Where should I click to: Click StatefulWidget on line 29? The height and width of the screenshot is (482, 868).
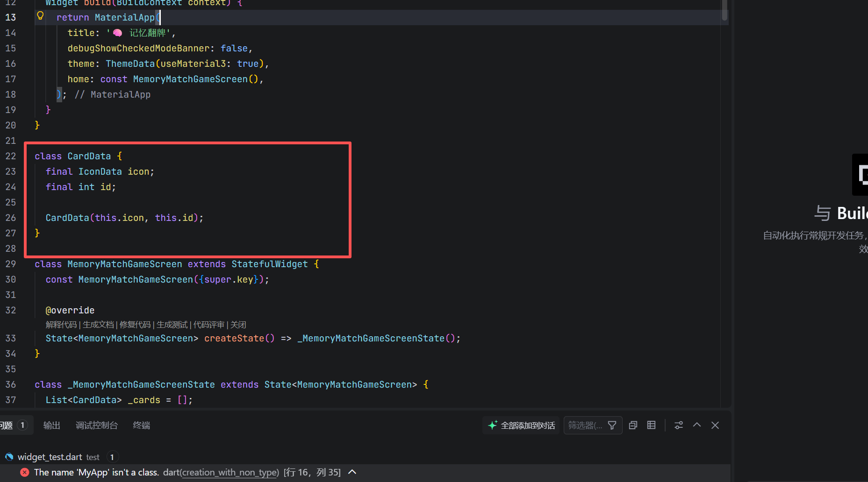coord(270,264)
